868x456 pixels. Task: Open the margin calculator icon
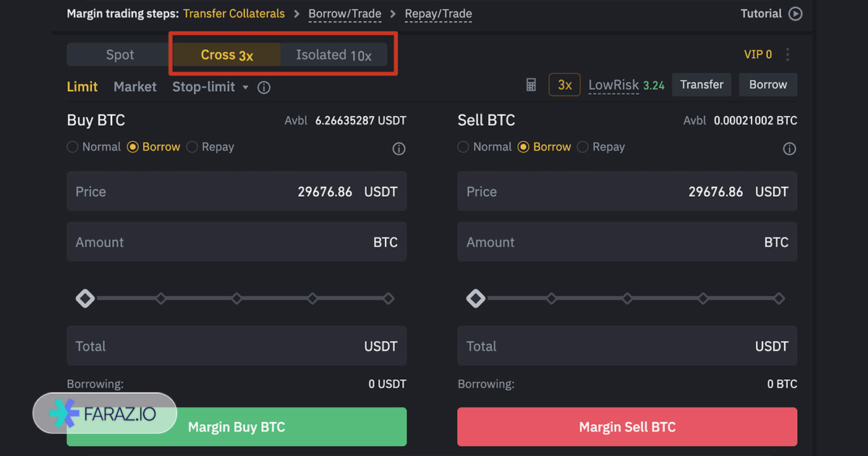click(x=531, y=85)
